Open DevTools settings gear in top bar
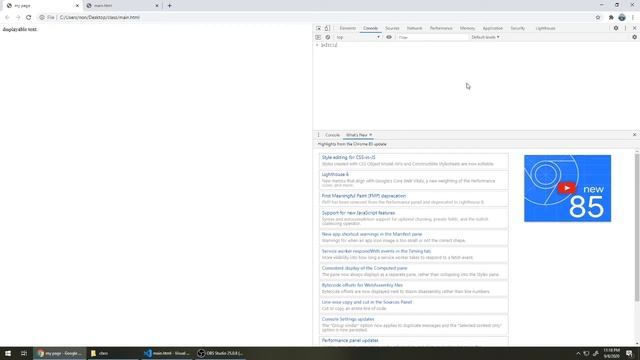 [x=616, y=28]
